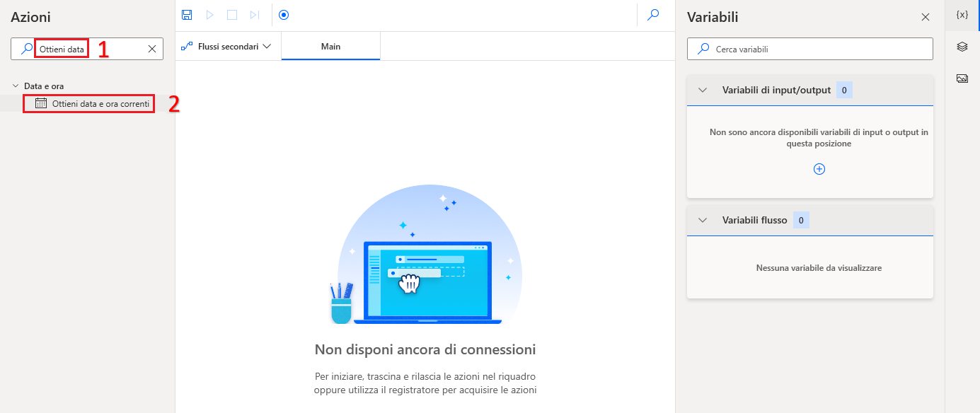The width and height of the screenshot is (980, 413).
Task: Run the flow with the play icon
Action: [x=209, y=15]
